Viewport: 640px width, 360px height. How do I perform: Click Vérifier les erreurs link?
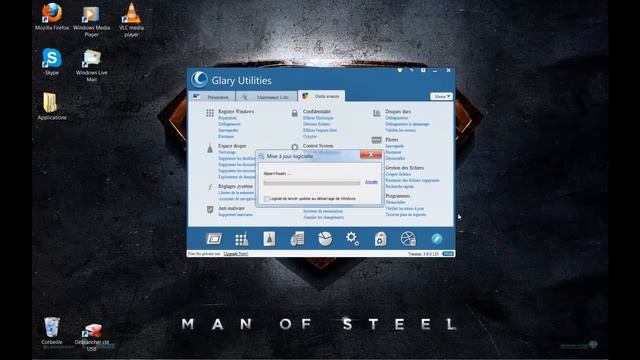point(401,130)
